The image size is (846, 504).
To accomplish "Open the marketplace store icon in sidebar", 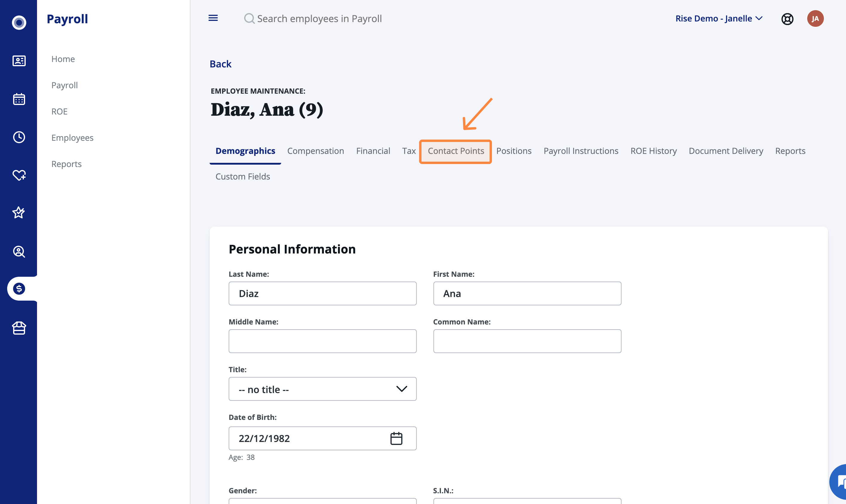I will [x=19, y=328].
